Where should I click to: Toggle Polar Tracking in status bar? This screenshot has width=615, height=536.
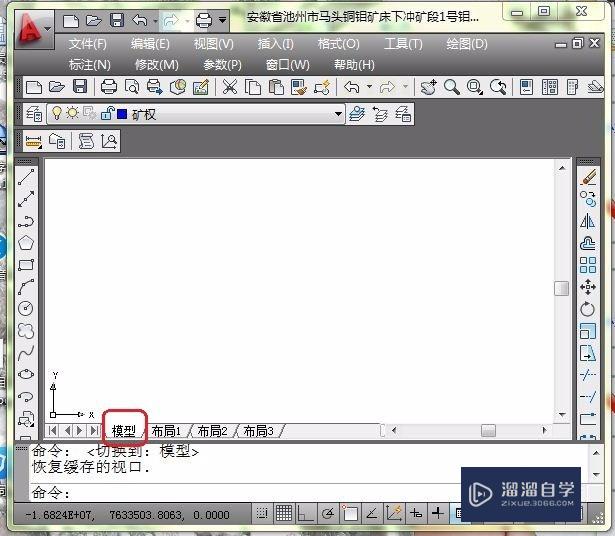point(328,513)
